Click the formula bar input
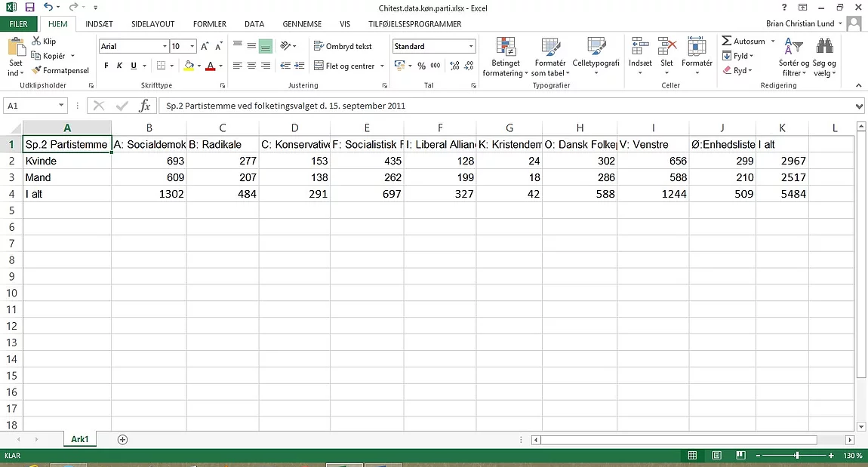 506,106
